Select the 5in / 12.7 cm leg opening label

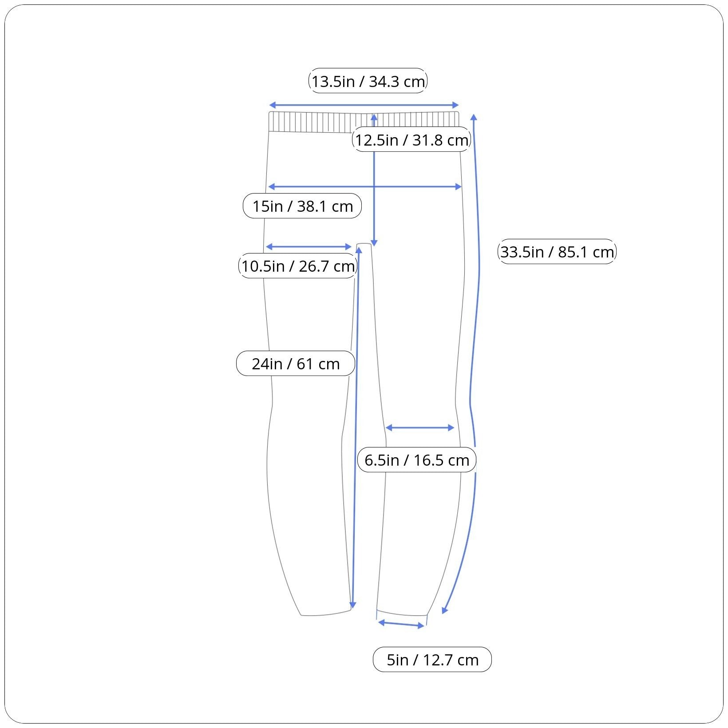pos(432,660)
